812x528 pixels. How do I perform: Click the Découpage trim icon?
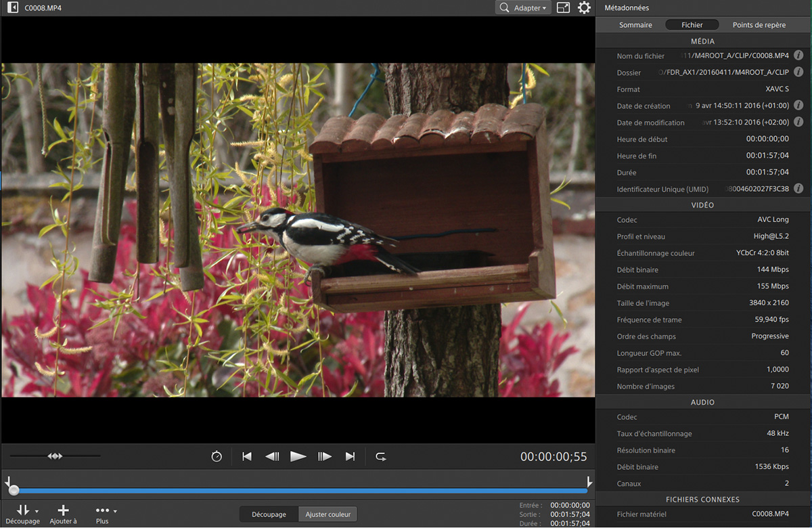(x=23, y=510)
